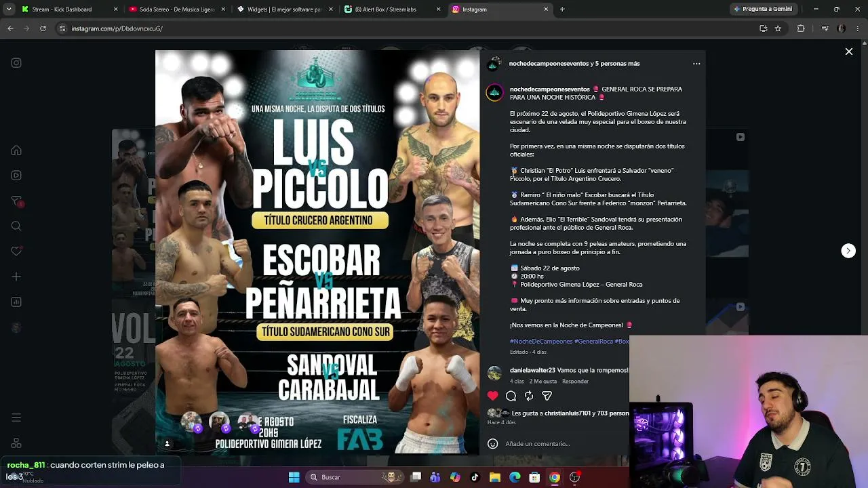Open the media controls icon in Chrome toolbar
This screenshot has height=488, width=868.
pos(825,28)
